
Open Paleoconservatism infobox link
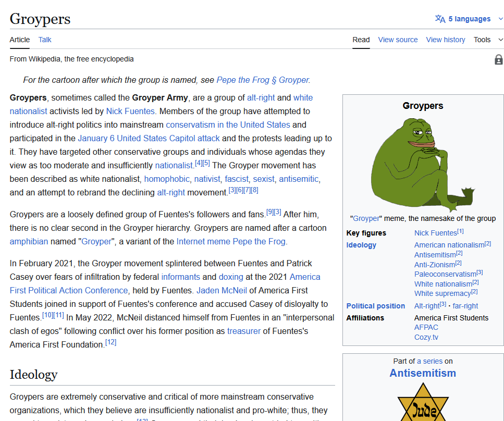(445, 274)
